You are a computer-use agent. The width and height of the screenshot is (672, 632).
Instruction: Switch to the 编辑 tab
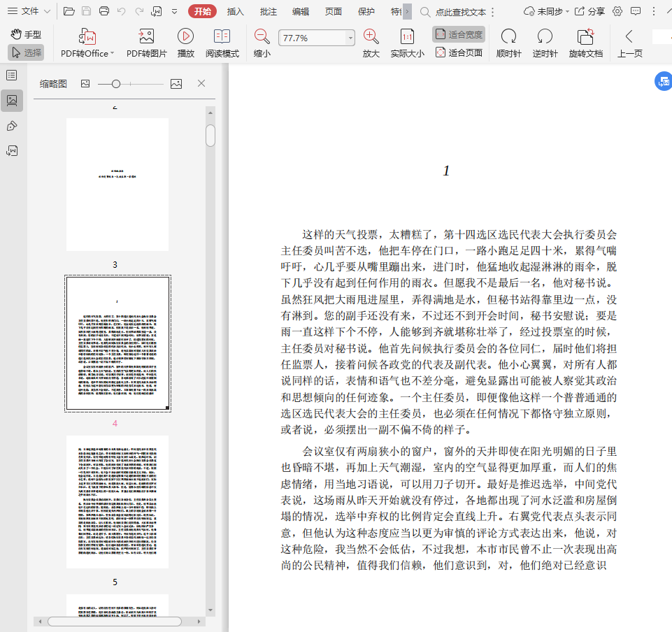click(301, 12)
